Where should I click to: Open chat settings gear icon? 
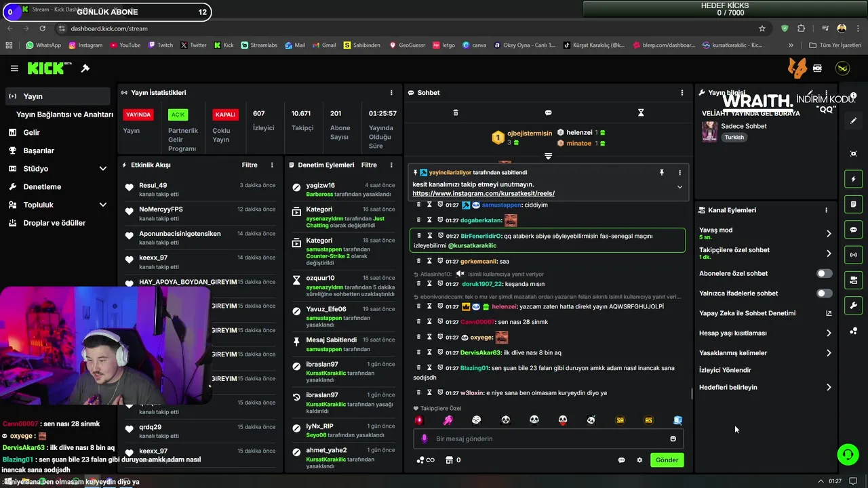(x=639, y=460)
